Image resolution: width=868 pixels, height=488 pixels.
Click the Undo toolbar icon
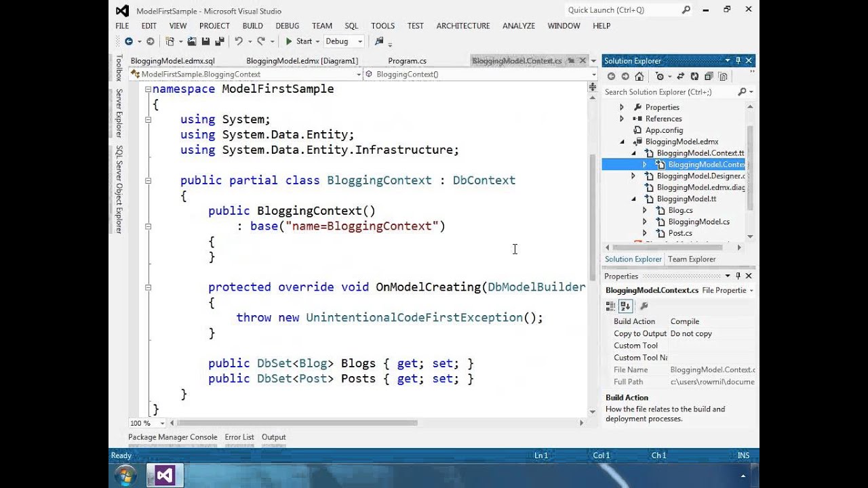point(239,41)
